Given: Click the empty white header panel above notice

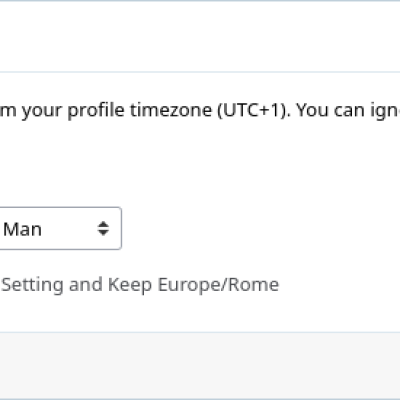Looking at the screenshot, I should pos(200,36).
